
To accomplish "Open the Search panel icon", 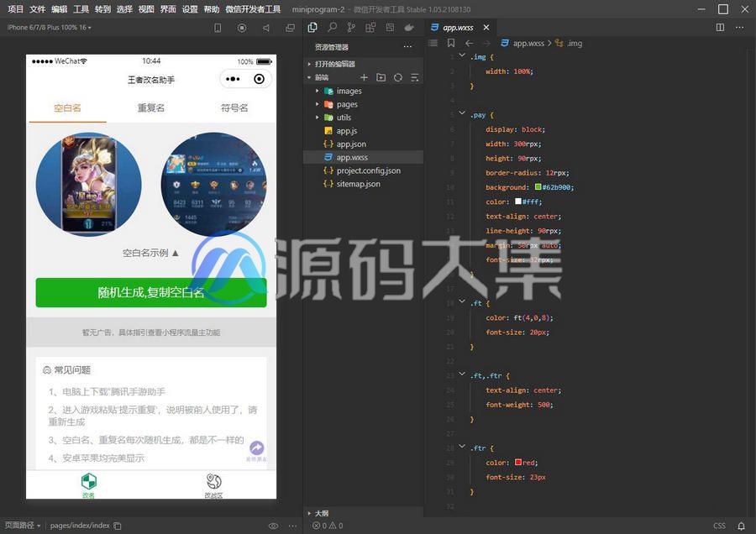I will (x=332, y=28).
